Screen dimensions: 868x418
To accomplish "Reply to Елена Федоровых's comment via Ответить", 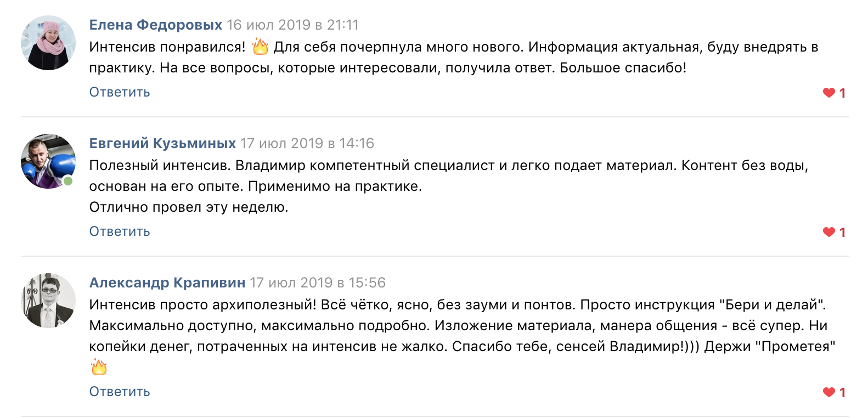I will click(x=120, y=92).
